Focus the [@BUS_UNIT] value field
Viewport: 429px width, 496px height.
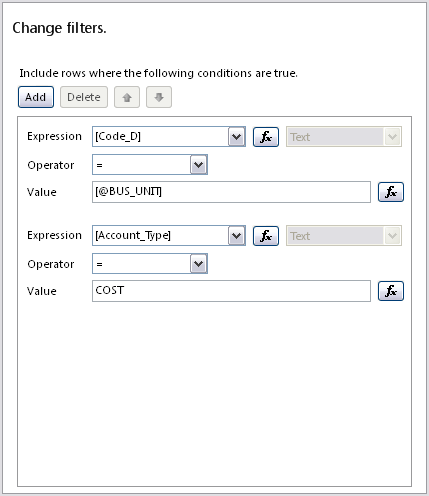(x=231, y=192)
